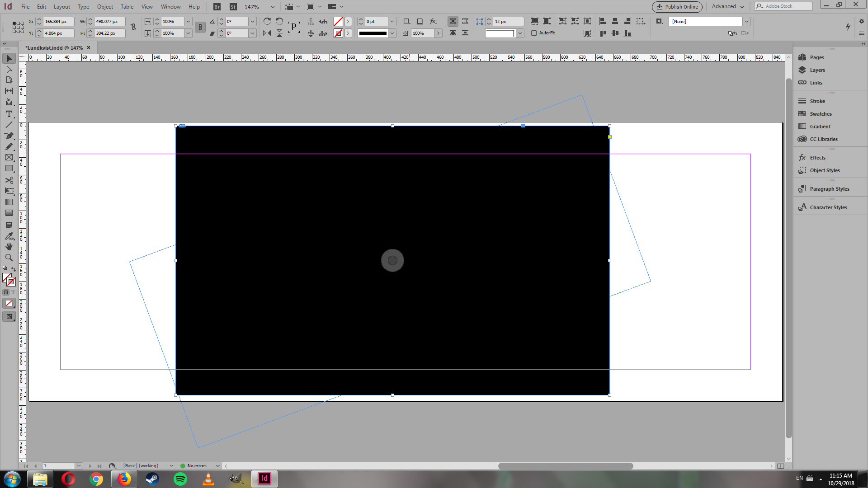Click Publish Online button
This screenshot has width=868, height=488.
677,7
